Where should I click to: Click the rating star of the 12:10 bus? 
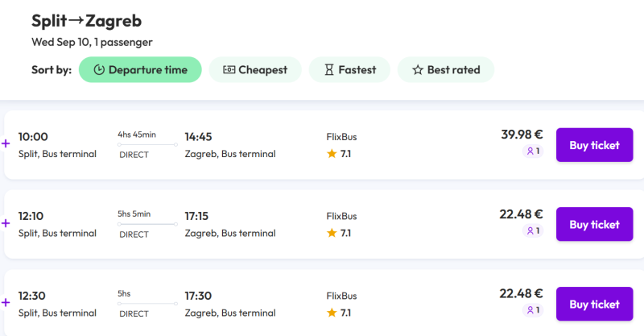click(332, 233)
